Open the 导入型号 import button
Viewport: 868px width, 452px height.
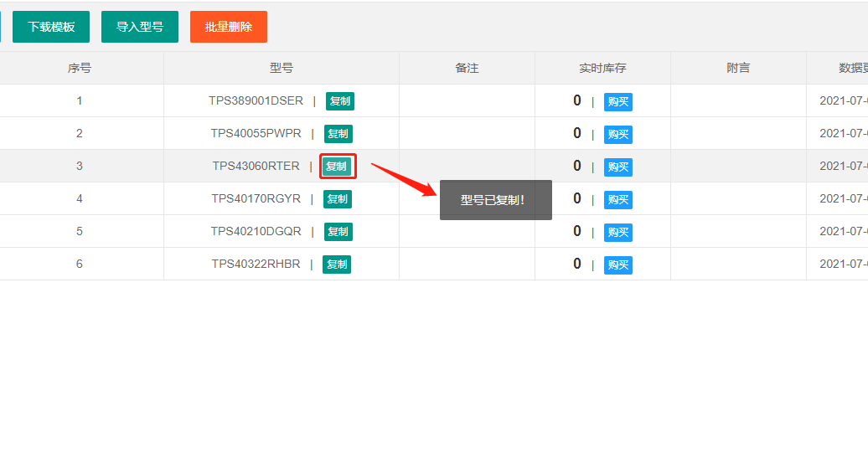pos(140,27)
